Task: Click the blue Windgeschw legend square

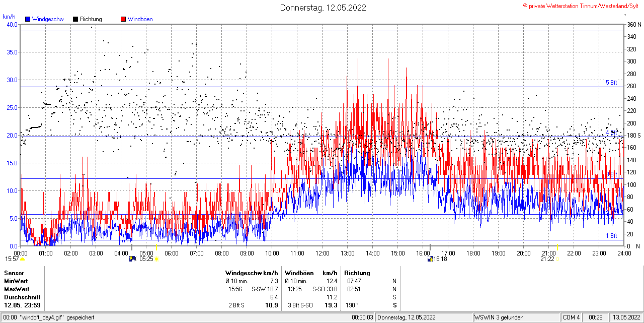Action: (28, 19)
